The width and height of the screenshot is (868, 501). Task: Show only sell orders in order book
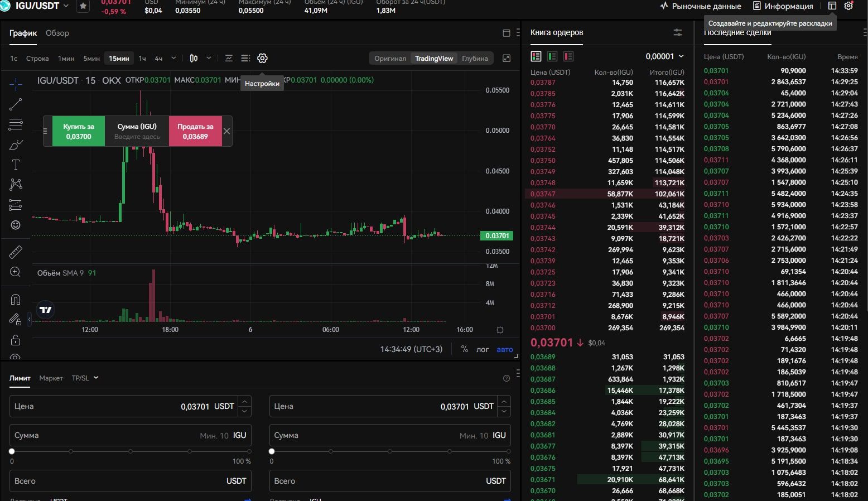coord(568,56)
